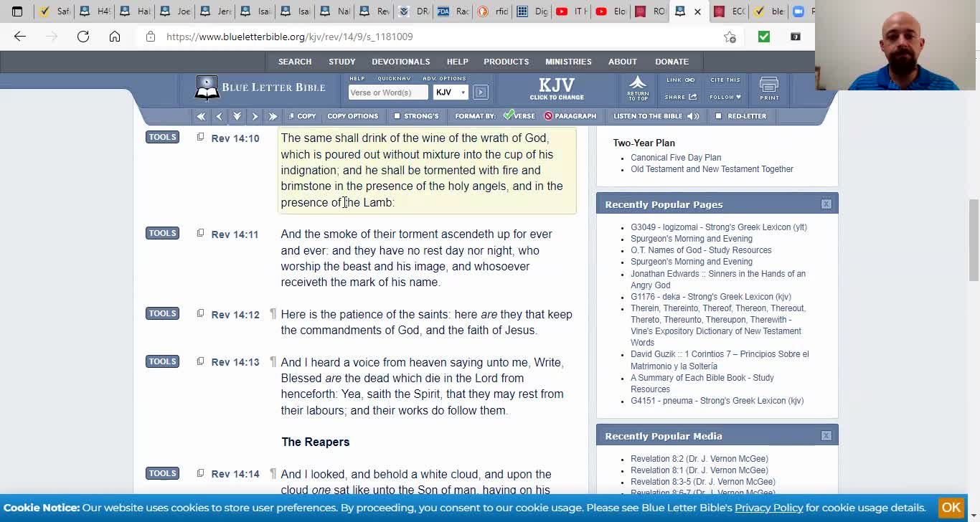The width and height of the screenshot is (980, 522).
Task: Click inside the Verse or Word(s) search field
Action: click(388, 92)
